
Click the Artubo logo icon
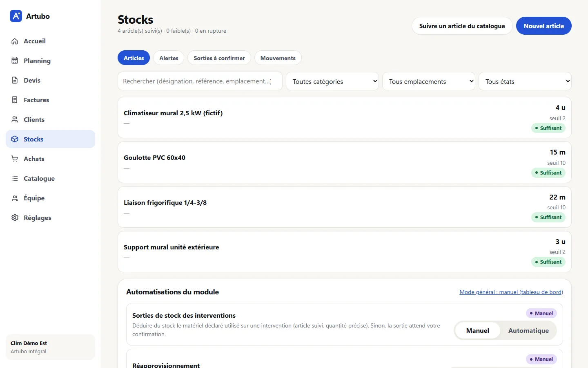pos(16,16)
